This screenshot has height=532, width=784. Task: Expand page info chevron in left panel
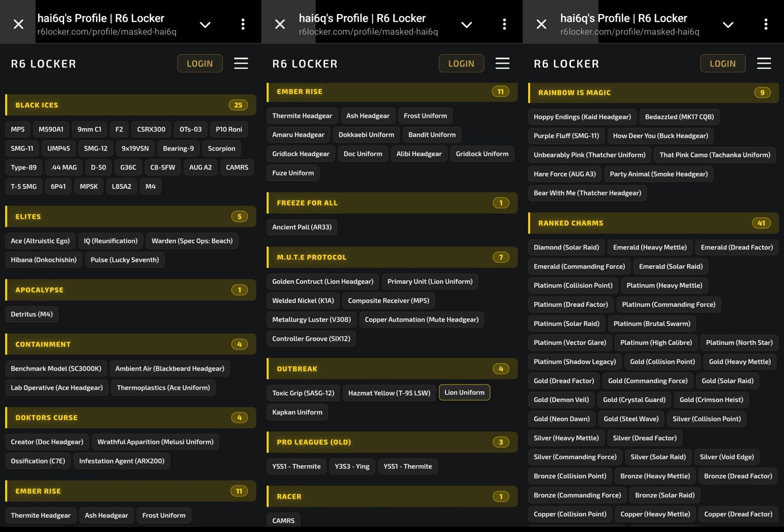point(205,25)
